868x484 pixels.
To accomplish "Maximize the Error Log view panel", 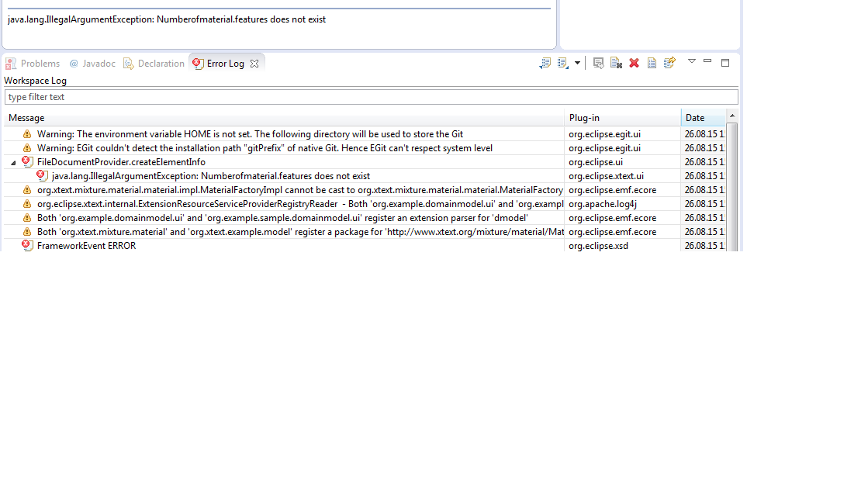I will 725,63.
